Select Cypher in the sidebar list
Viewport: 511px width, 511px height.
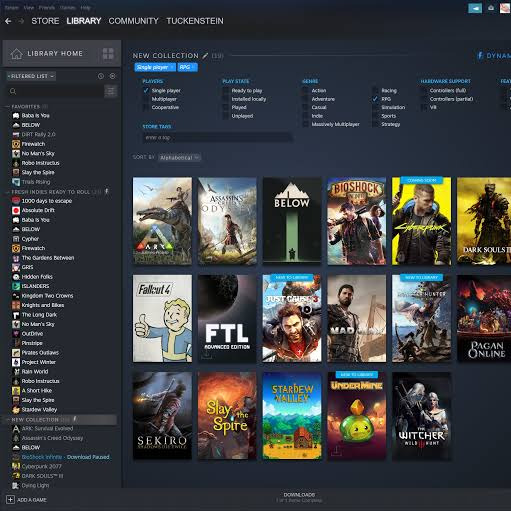30,239
